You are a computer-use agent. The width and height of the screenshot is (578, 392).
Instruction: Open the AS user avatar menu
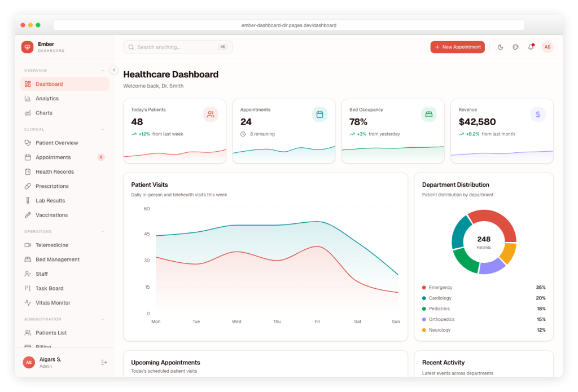pos(548,47)
